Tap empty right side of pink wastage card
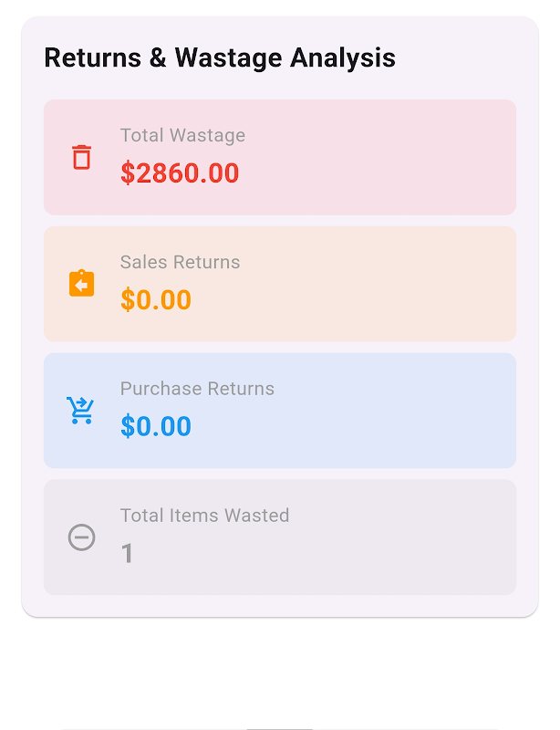Viewport: 560px width, 730px height. pyautogui.click(x=410, y=157)
